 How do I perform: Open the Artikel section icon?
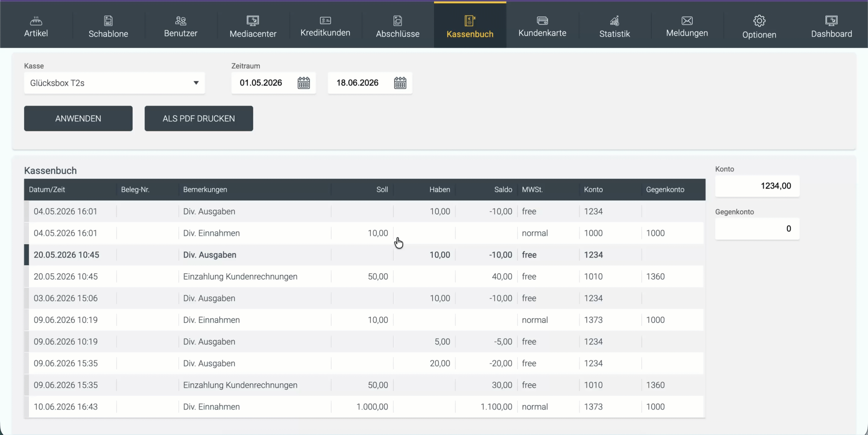(36, 21)
